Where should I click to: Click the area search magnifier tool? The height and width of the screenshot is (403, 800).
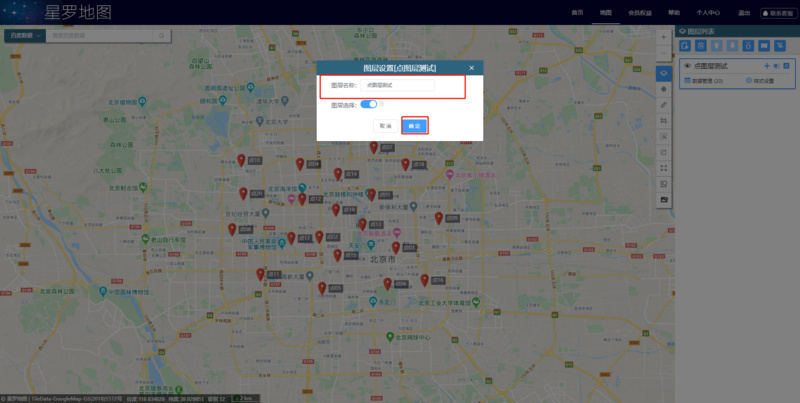point(664,137)
